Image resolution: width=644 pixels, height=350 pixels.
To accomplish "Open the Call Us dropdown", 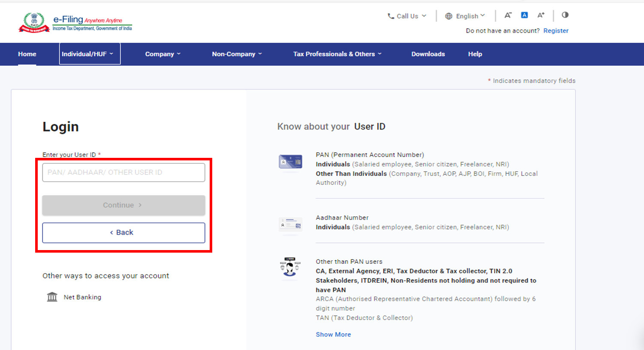I will click(407, 16).
